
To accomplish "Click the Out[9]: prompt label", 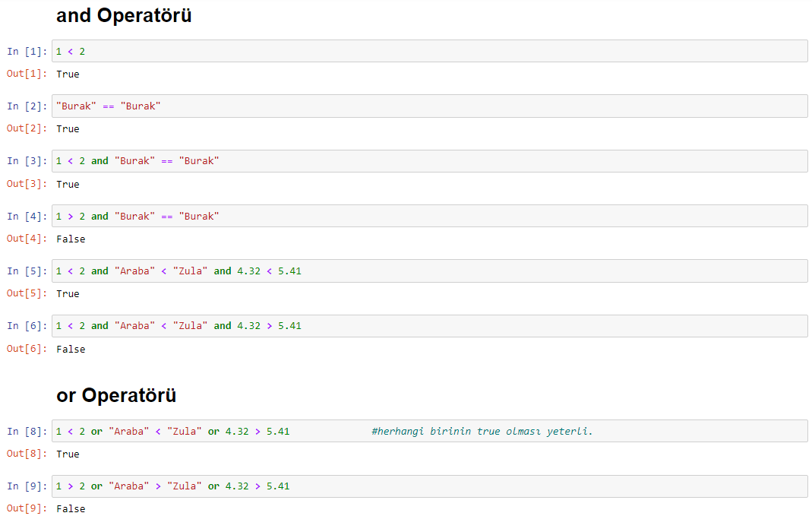I will tap(27, 508).
